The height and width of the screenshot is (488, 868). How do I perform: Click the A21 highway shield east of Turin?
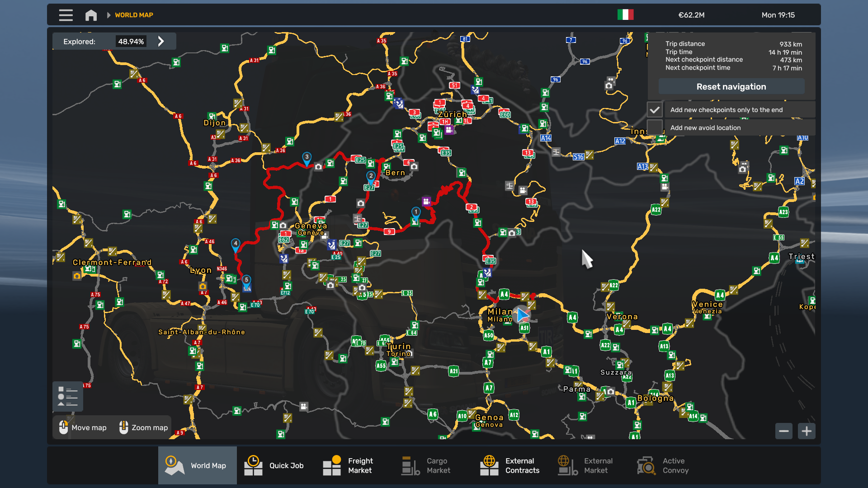[x=453, y=371]
